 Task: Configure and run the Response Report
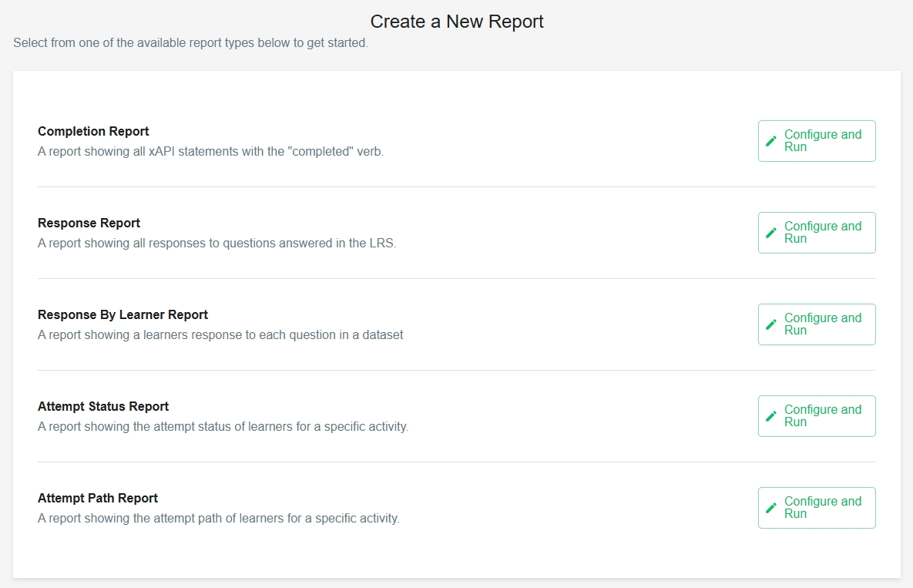click(x=817, y=233)
